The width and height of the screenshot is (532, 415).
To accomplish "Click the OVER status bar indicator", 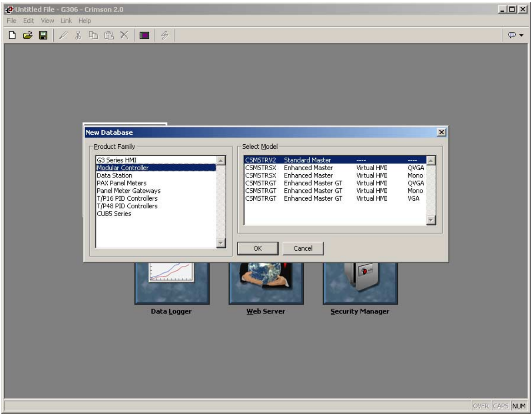I will (481, 406).
